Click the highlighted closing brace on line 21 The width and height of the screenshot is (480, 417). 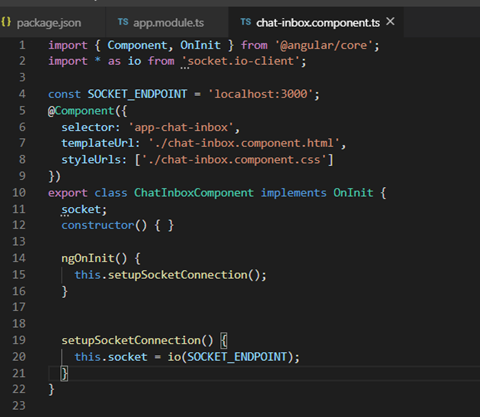pos(64,373)
